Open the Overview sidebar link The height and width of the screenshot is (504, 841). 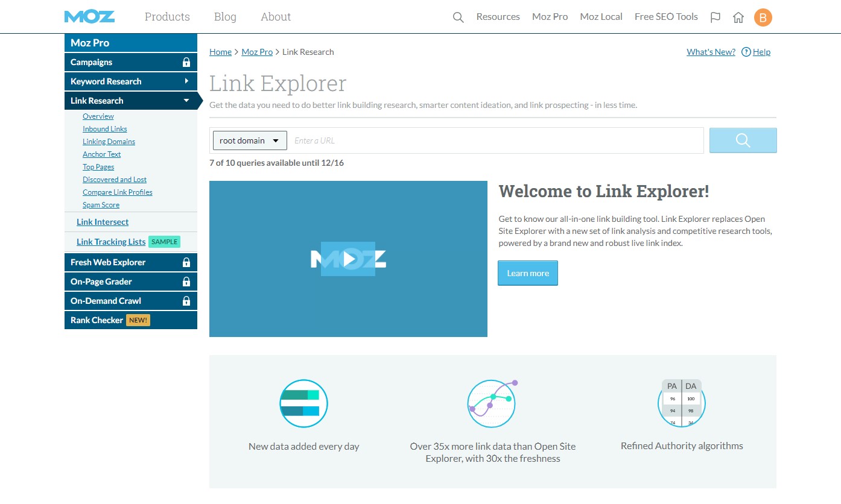[x=98, y=116]
